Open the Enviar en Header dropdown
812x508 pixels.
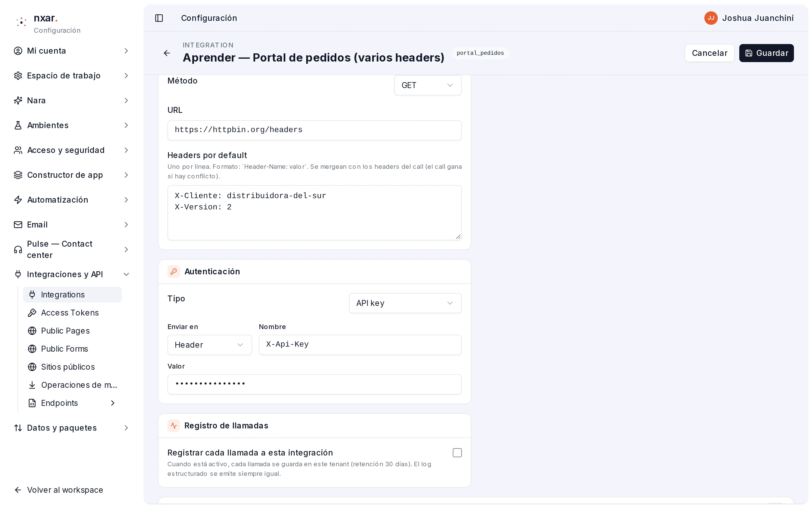(209, 345)
